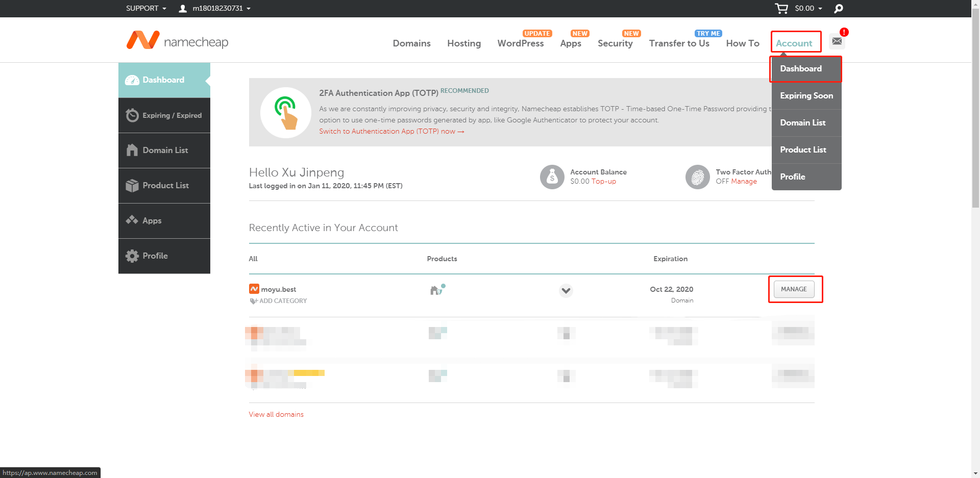Viewport: 980px width, 478px height.
Task: Open the moyu.best domain link
Action: 279,289
